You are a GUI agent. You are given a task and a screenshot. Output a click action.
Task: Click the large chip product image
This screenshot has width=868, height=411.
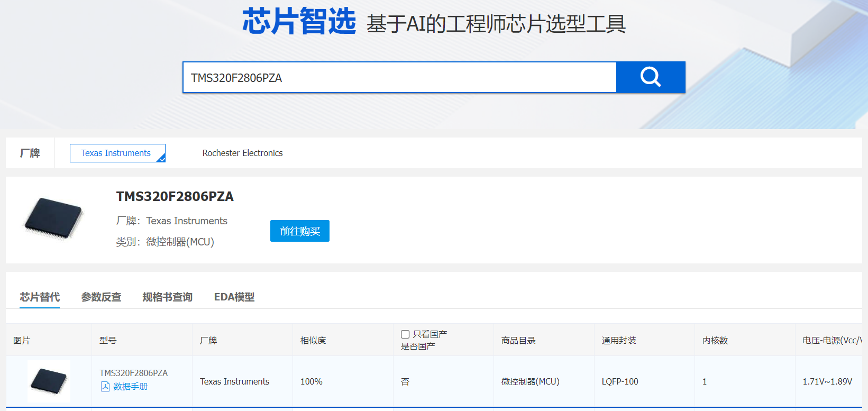click(x=53, y=218)
